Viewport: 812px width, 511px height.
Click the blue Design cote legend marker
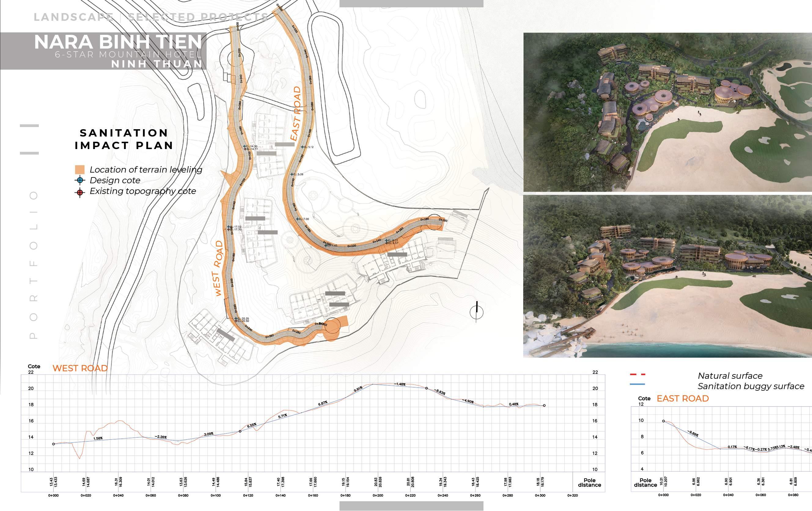pyautogui.click(x=80, y=180)
